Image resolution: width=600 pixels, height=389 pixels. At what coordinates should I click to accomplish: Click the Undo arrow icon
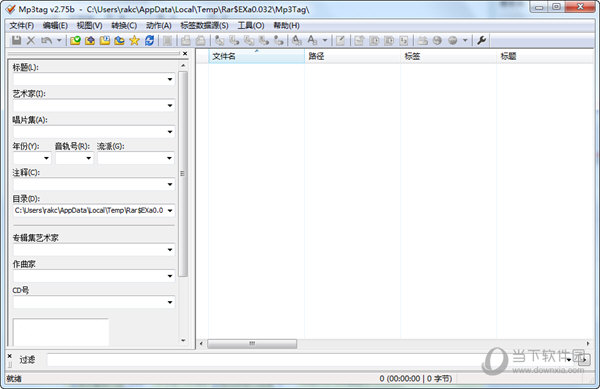click(x=46, y=40)
